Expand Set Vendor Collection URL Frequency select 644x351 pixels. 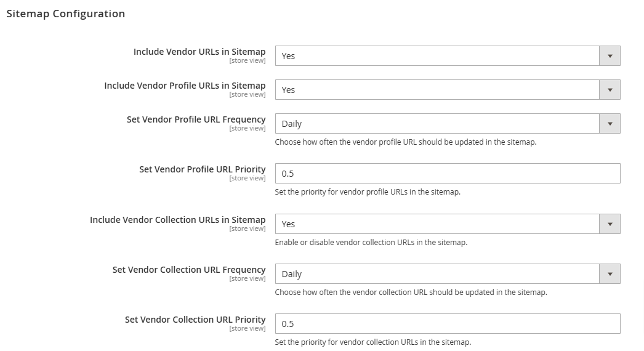point(447,274)
